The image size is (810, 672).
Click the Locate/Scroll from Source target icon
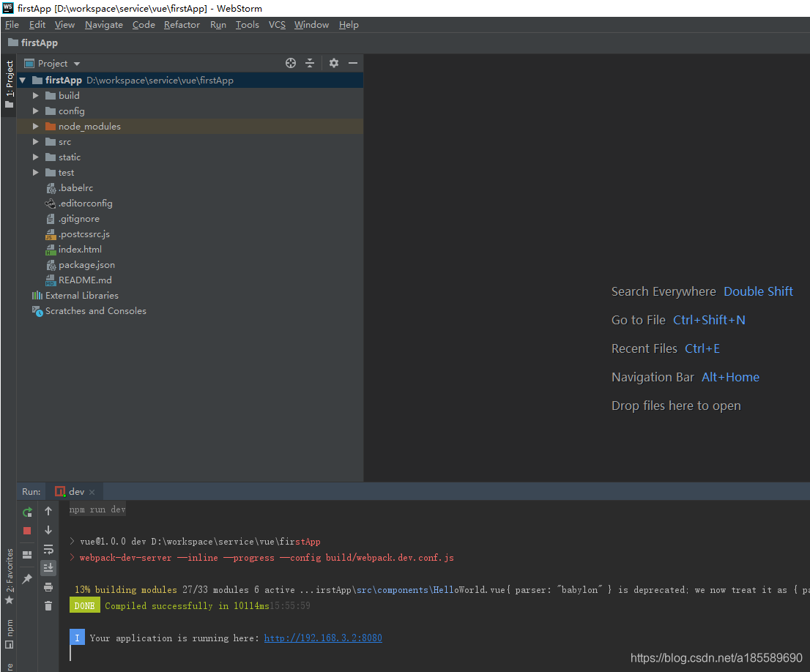click(291, 63)
